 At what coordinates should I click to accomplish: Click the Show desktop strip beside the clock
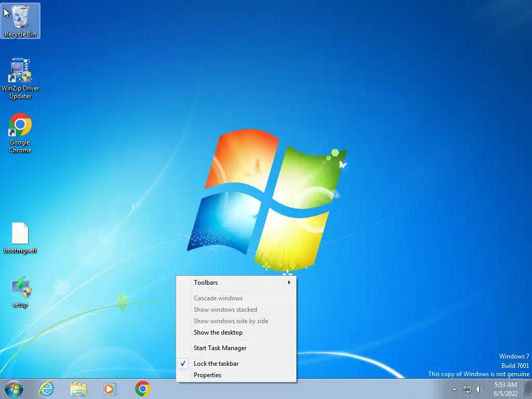pos(528,389)
